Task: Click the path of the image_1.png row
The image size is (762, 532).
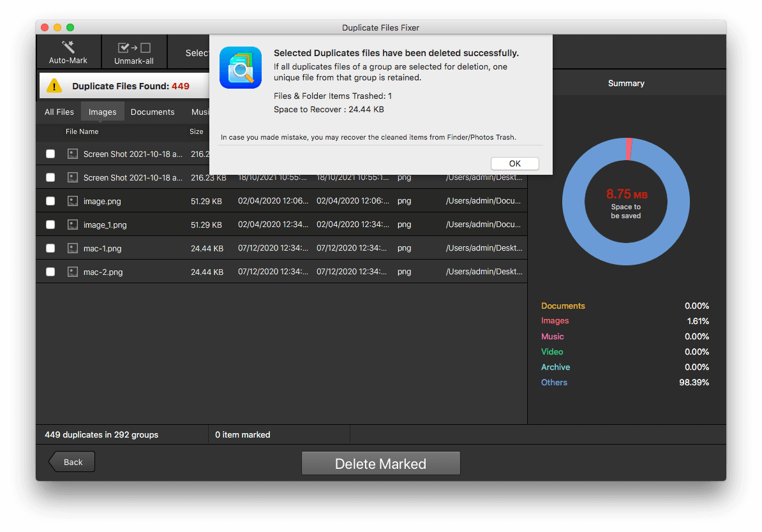Action: [x=483, y=225]
